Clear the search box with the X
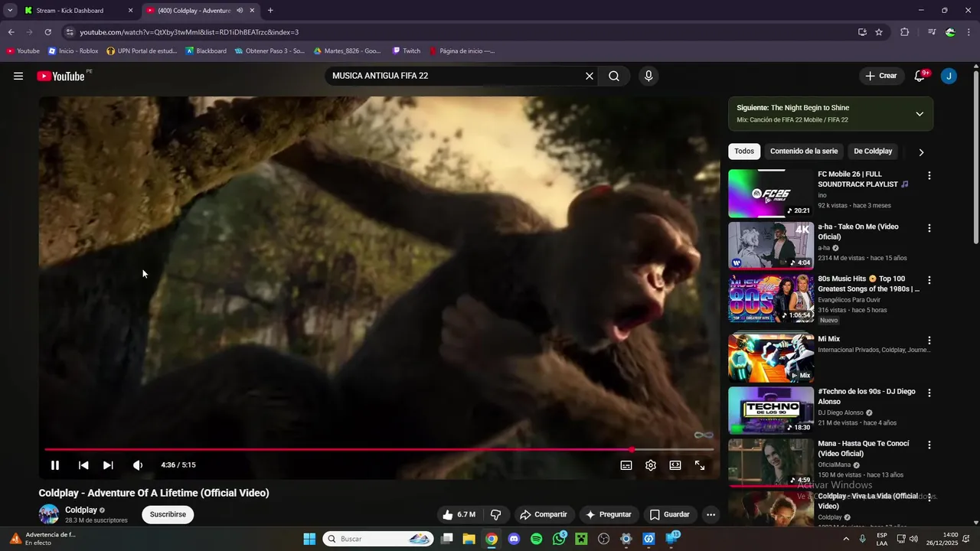This screenshot has width=980, height=551. 590,76
